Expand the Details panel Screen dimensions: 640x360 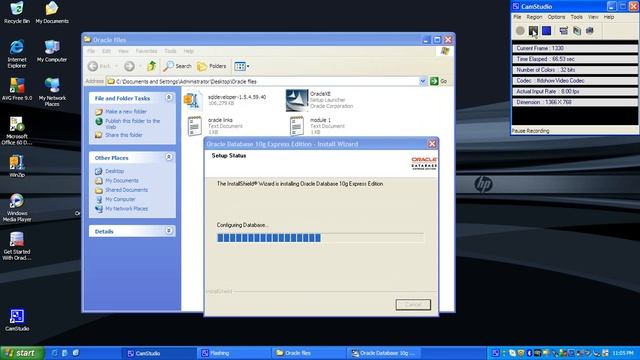pos(169,231)
